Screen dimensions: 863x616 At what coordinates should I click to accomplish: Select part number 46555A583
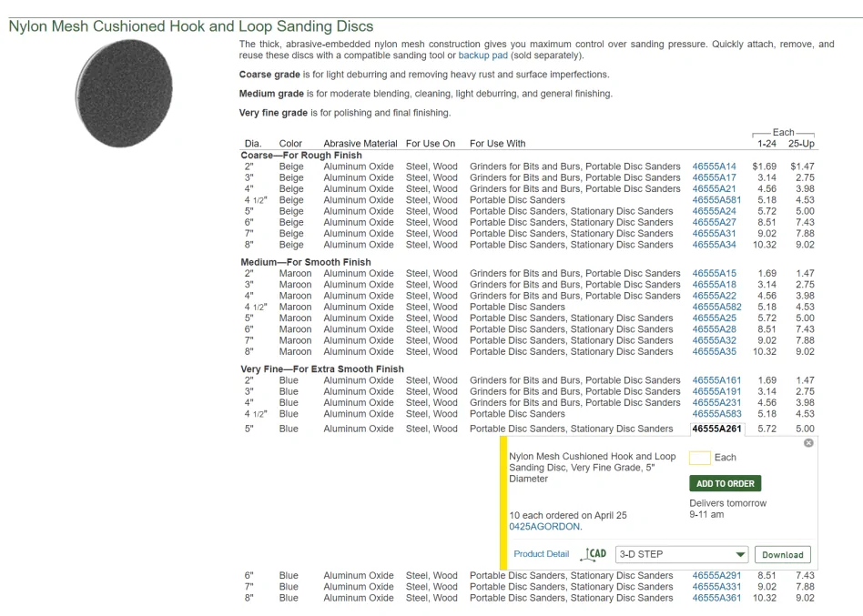click(x=716, y=414)
